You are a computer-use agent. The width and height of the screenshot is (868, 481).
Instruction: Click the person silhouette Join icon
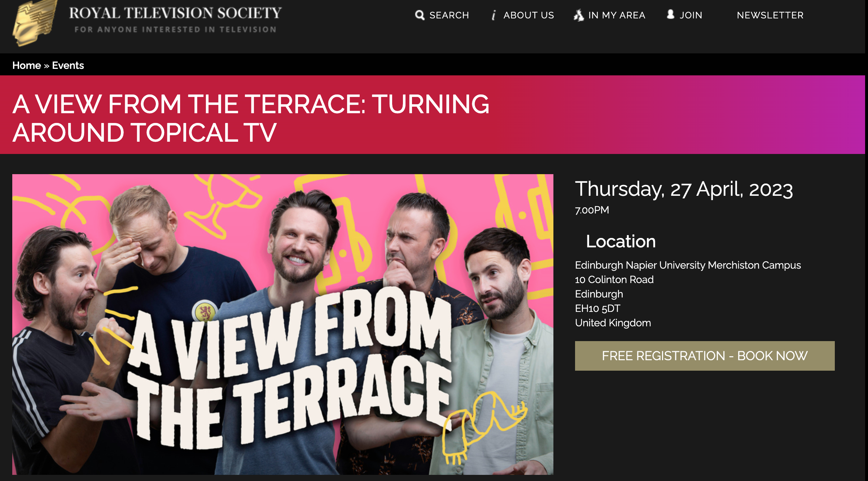pos(671,14)
